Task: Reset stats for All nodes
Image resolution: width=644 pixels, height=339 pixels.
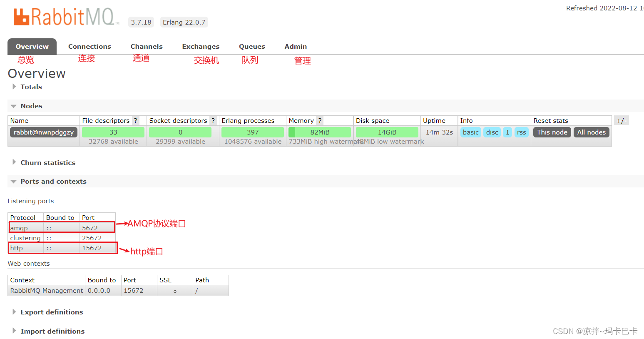Action: pyautogui.click(x=592, y=132)
